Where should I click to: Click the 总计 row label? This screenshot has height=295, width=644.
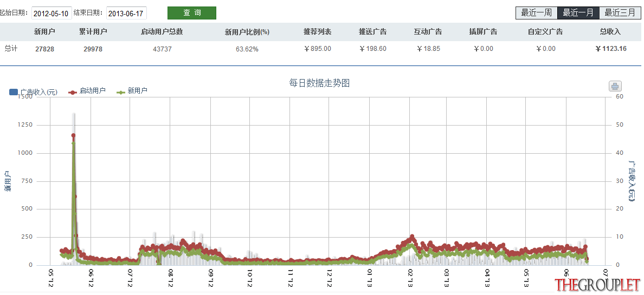(x=11, y=48)
